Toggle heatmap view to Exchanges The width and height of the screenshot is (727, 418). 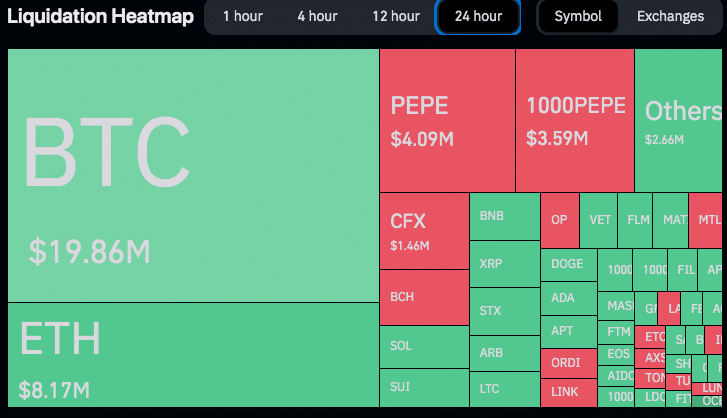click(x=670, y=16)
